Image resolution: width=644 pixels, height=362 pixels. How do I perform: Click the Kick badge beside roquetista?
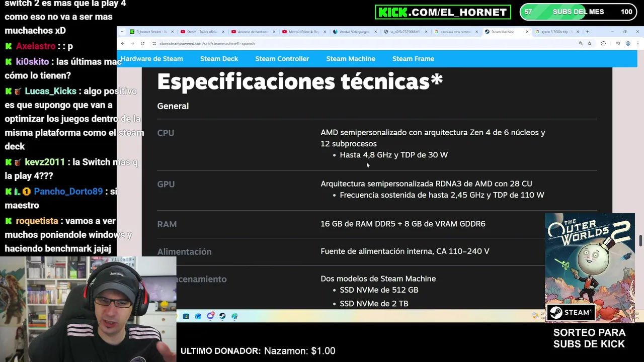(x=9, y=221)
